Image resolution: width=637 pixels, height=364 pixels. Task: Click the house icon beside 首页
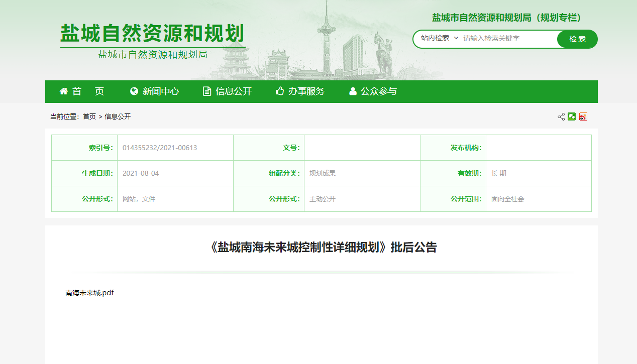64,91
